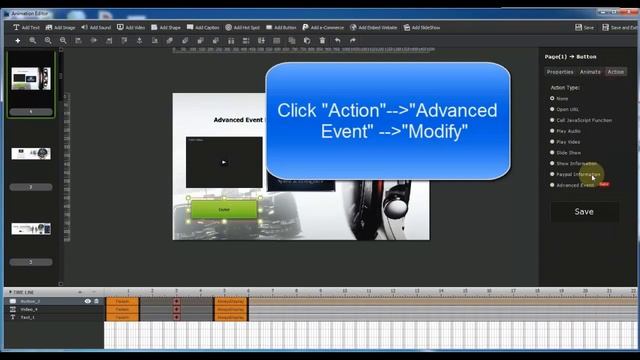Click the Add Image tool

pos(60,27)
